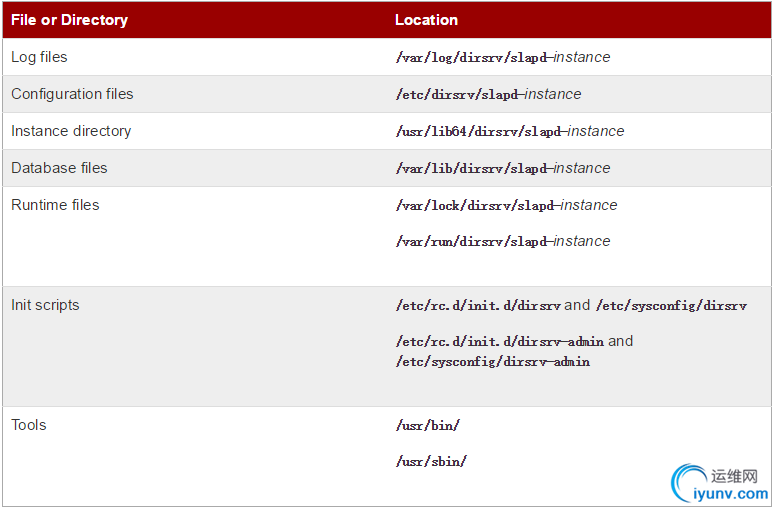
Task: Click the /etc/sysconfig/dirsrv-admin path
Action: 493,362
